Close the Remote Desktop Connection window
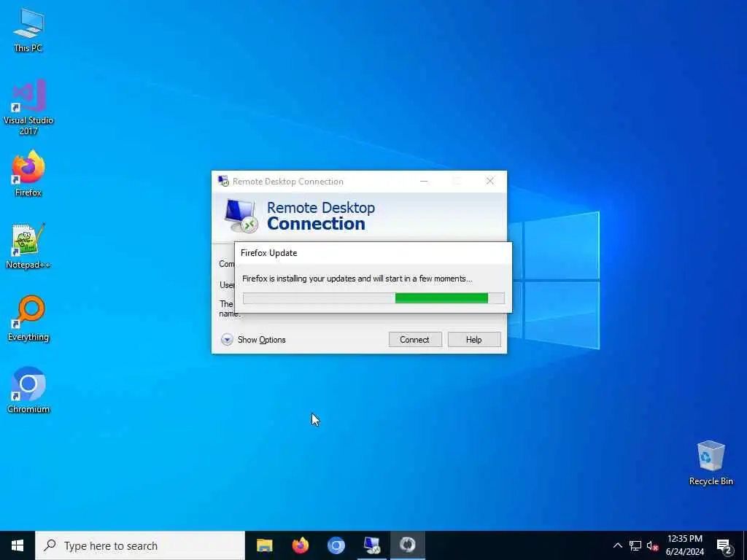This screenshot has width=747, height=560. click(x=489, y=182)
